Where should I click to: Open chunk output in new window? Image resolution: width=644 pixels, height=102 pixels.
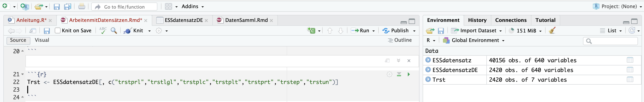388,60
